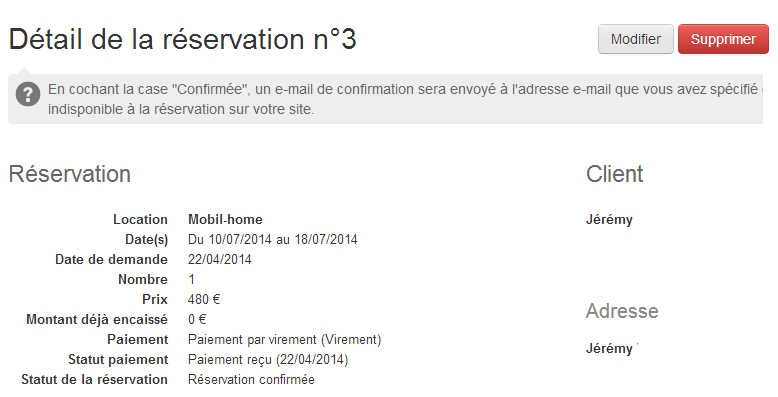Click the "Montant déjà encaissé" value 0 €
The image size is (778, 397).
click(x=197, y=320)
